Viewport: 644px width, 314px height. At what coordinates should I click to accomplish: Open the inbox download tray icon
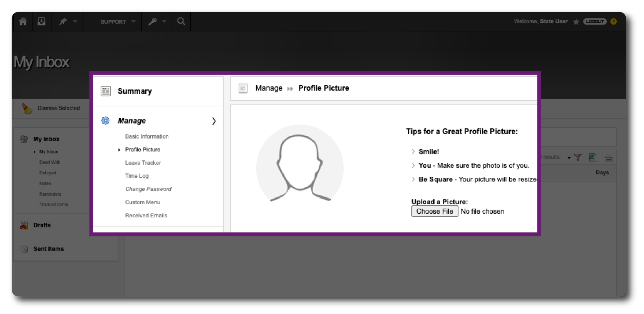(42, 22)
